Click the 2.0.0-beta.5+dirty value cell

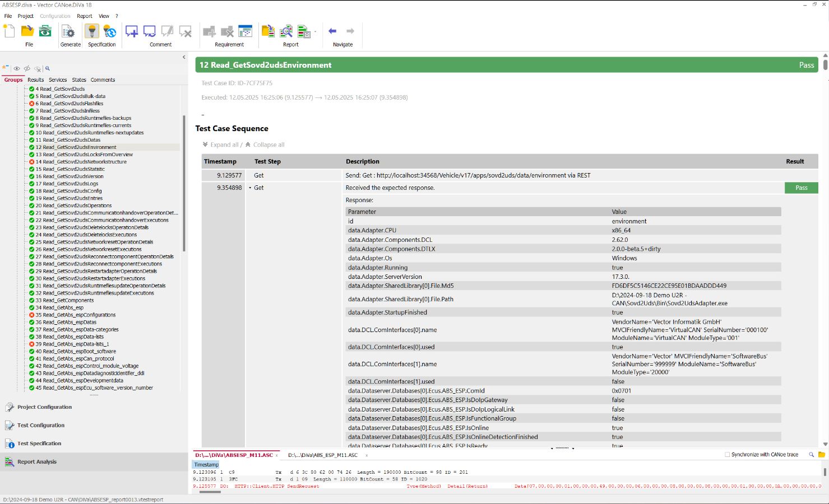[x=636, y=249]
